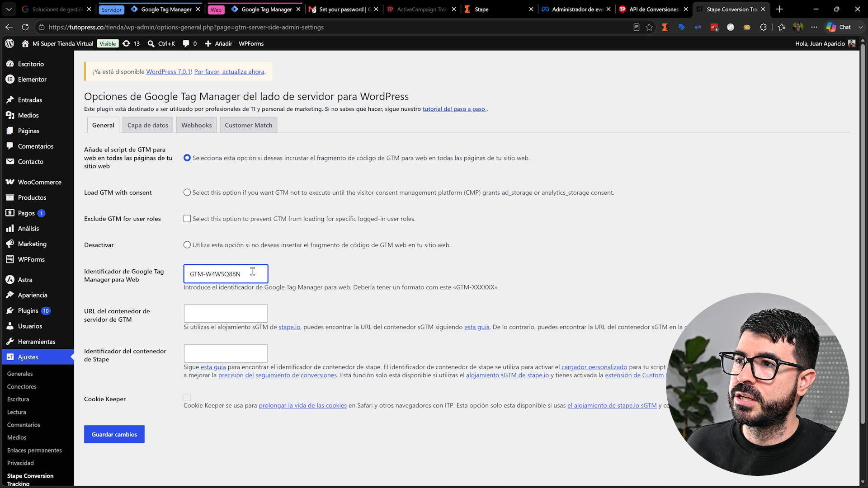Click the GTM web ID input field

[x=226, y=274]
